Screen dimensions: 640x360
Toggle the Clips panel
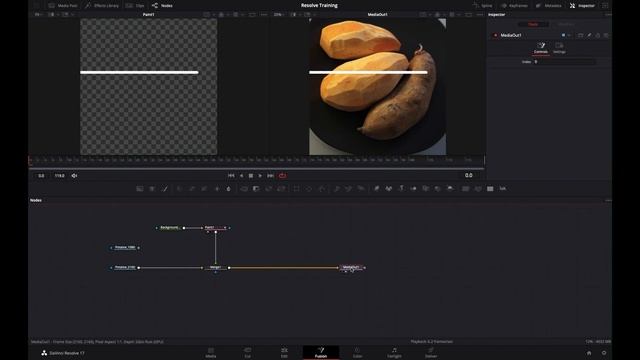pos(135,6)
